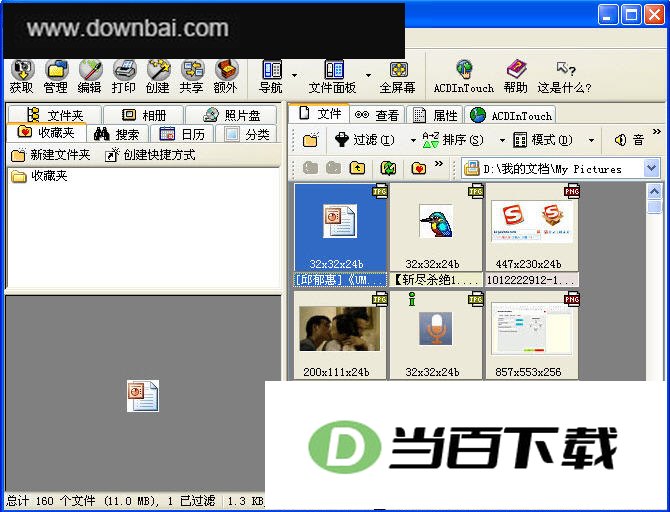
Task: Click 创建快捷方式 (Create Shortcut) button
Action: tap(150, 155)
